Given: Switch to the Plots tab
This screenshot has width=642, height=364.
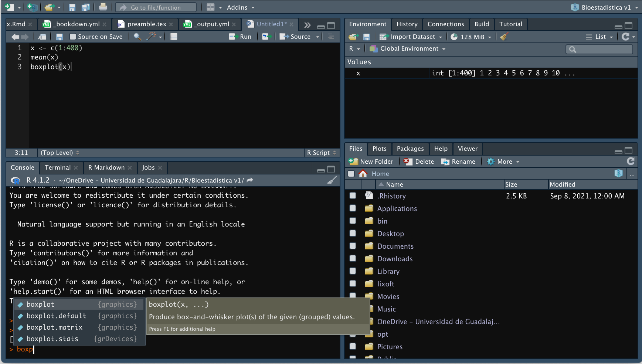Looking at the screenshot, I should (379, 149).
